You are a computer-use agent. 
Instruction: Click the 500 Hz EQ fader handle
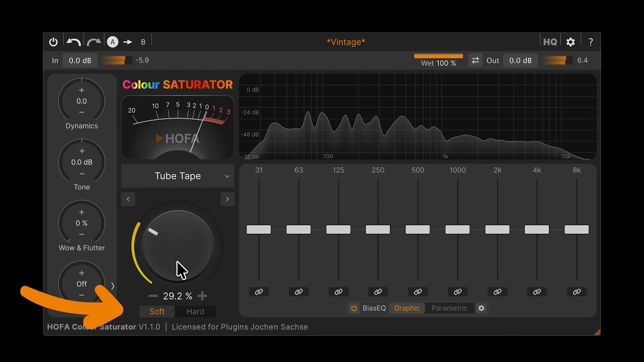click(x=418, y=229)
